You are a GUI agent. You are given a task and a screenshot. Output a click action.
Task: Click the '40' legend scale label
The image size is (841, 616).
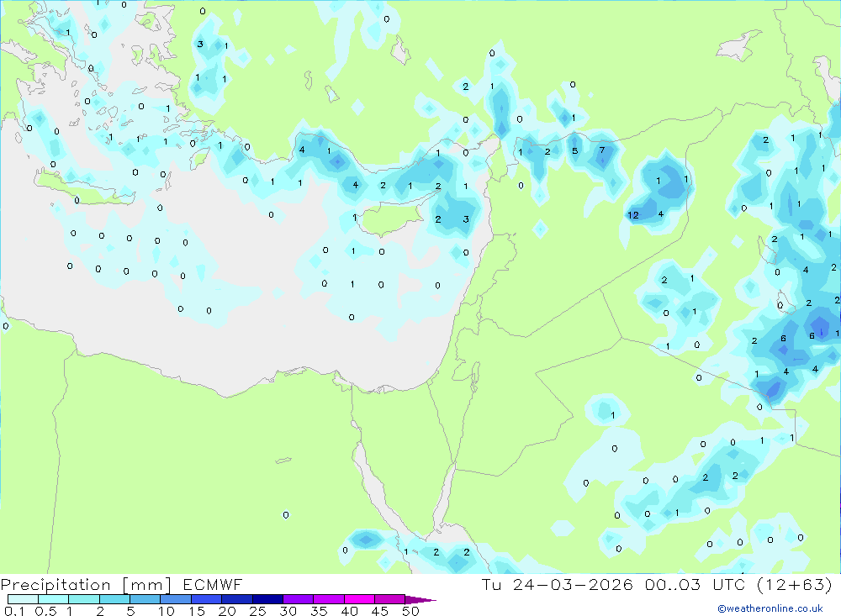coord(350,611)
